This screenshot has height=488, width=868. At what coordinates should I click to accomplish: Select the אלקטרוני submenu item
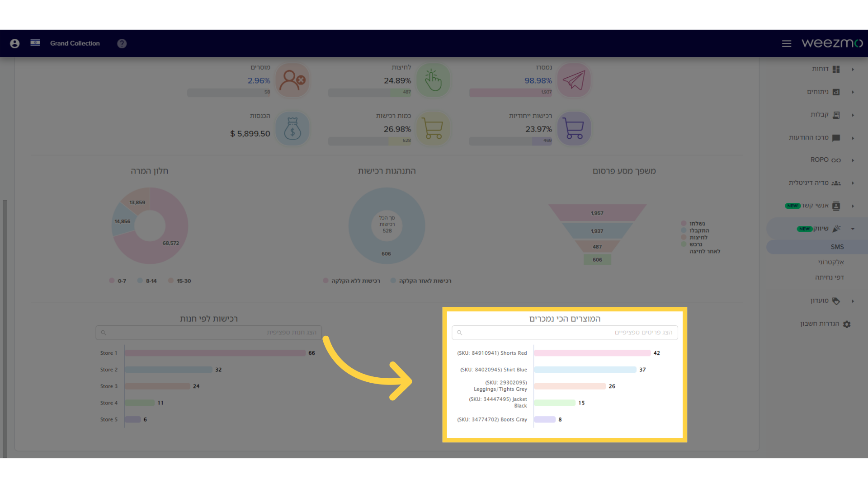[830, 262]
